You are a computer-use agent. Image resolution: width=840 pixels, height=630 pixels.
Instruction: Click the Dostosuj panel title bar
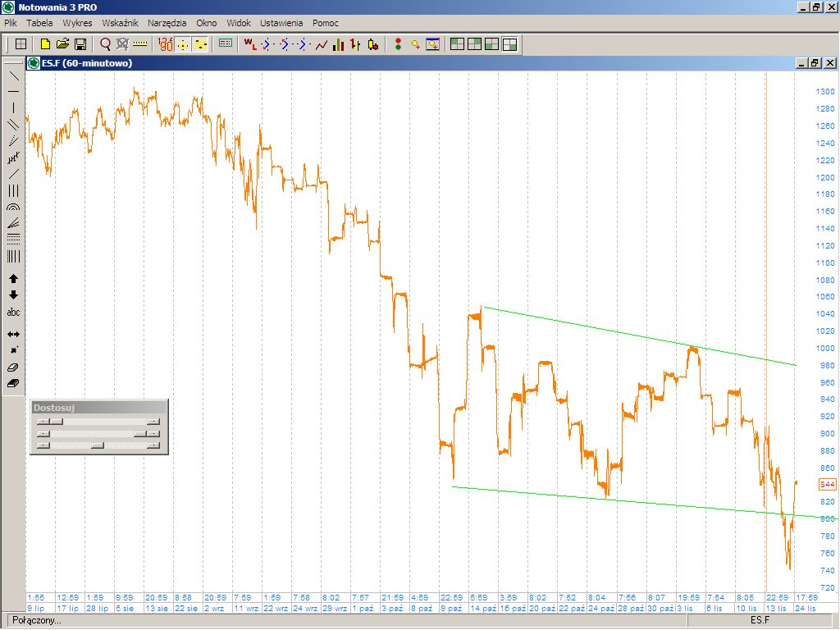point(99,408)
